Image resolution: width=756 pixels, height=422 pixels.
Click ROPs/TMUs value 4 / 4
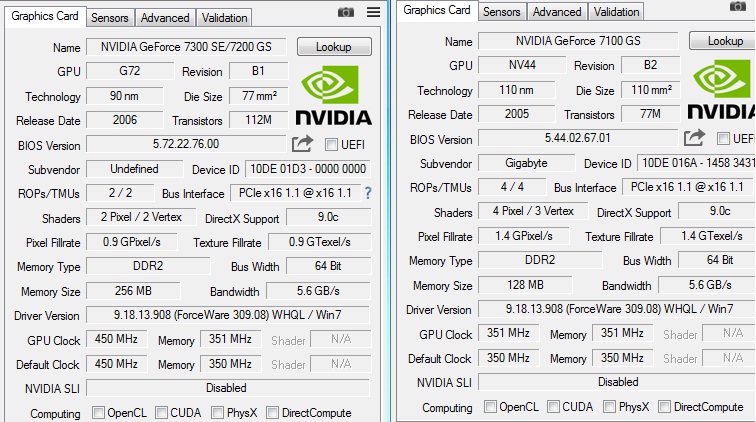click(x=512, y=187)
